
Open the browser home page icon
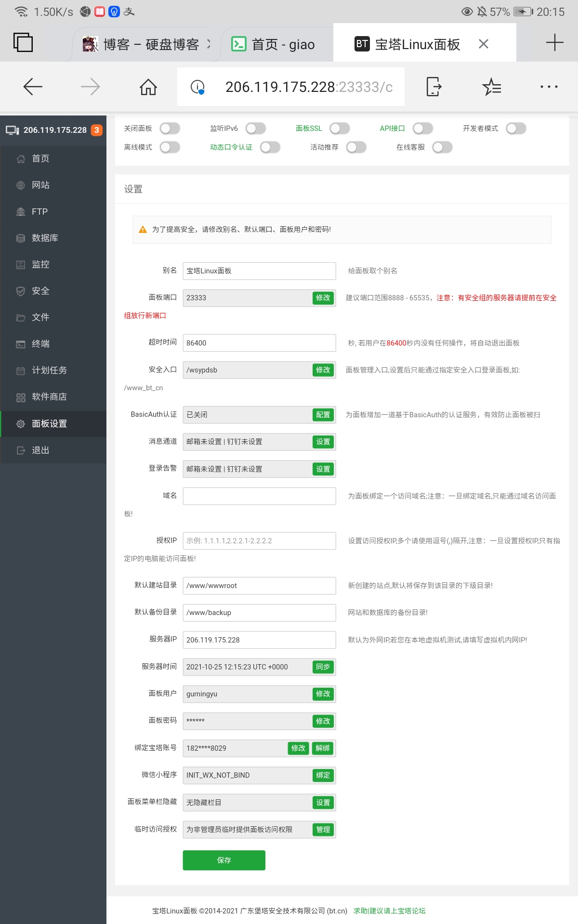click(x=148, y=87)
